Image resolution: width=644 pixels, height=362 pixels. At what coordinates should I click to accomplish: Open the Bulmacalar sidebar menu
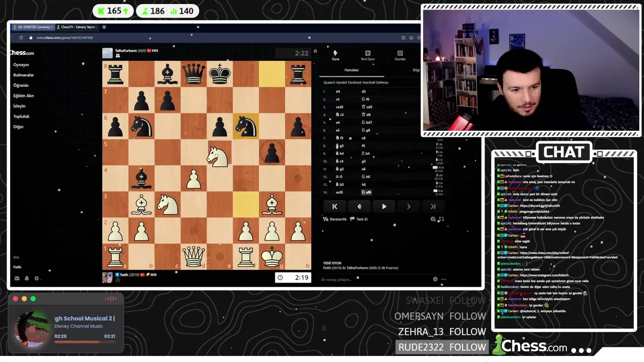[24, 75]
